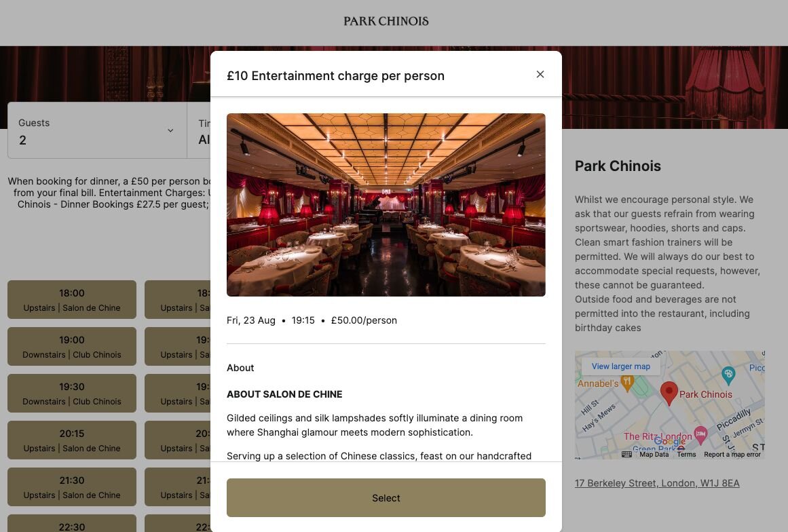Click The Ritz London hotel marker

pyautogui.click(x=700, y=434)
